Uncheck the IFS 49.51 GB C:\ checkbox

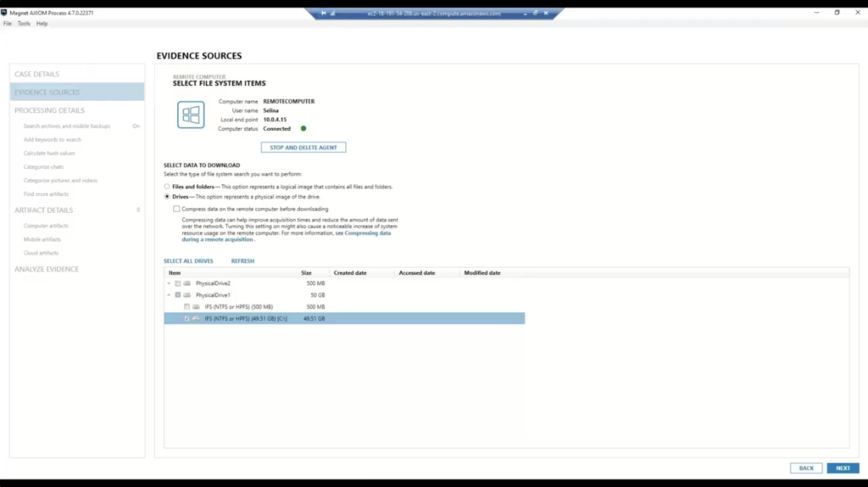186,318
